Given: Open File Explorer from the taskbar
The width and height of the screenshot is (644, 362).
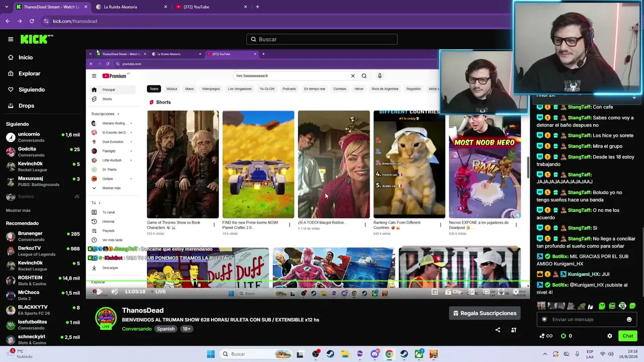Looking at the screenshot, I should [x=345, y=354].
